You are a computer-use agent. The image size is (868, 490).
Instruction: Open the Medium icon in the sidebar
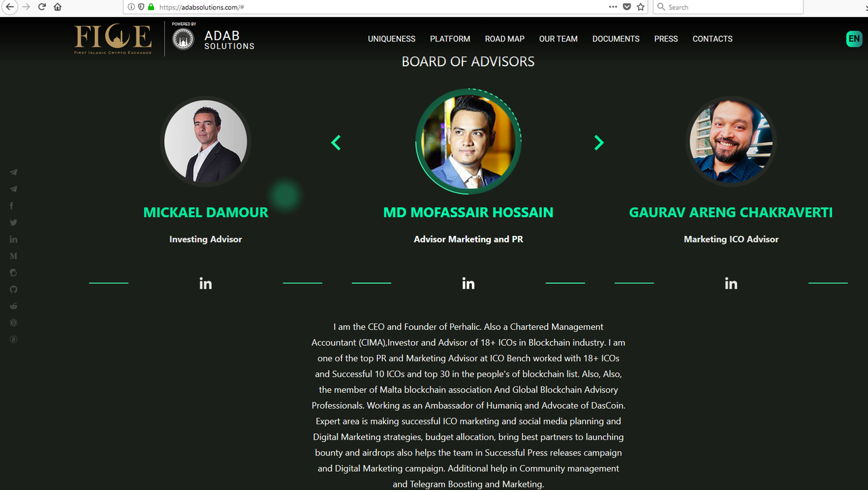coord(13,256)
